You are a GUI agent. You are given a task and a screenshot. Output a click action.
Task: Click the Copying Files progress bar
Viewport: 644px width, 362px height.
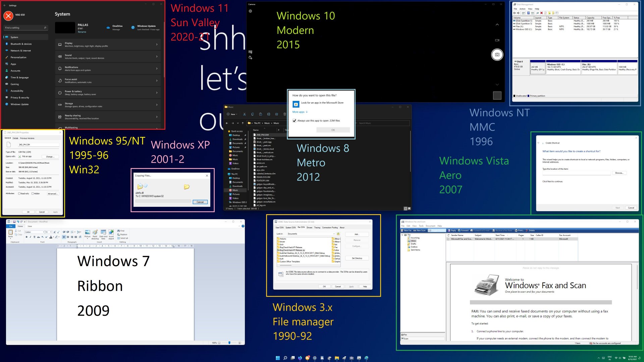click(163, 201)
